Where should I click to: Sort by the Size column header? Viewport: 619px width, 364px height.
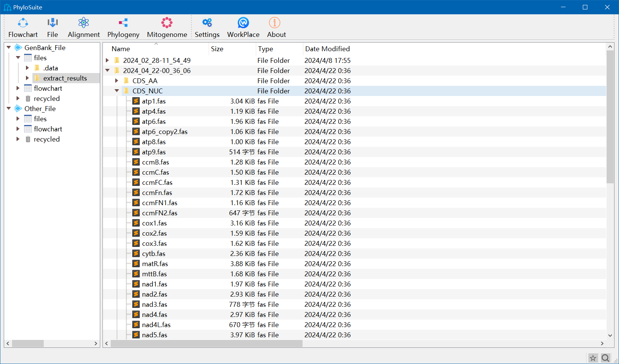tap(232, 49)
